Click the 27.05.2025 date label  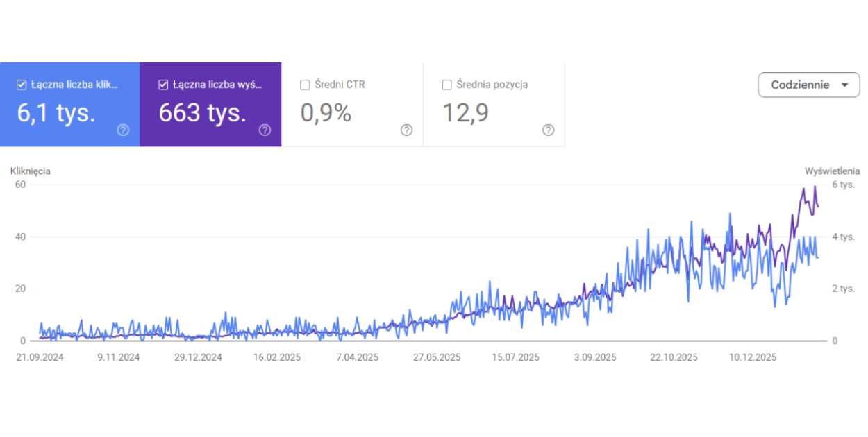coord(437,358)
